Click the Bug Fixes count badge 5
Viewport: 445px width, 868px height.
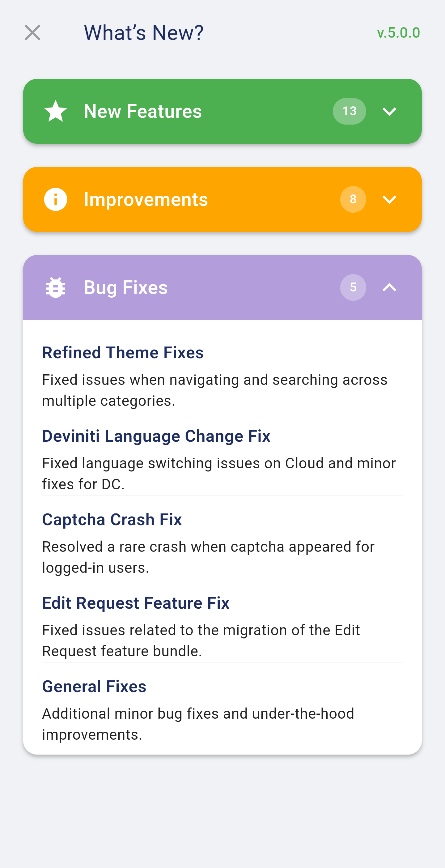(x=353, y=287)
